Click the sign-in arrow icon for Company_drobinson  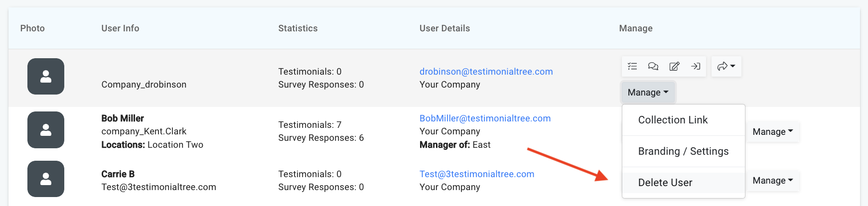point(696,66)
